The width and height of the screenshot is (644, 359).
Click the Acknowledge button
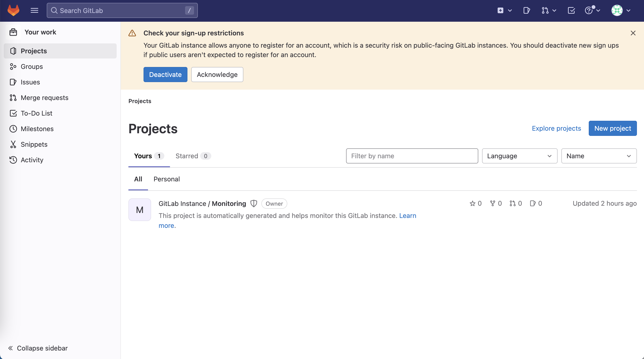[x=217, y=75]
